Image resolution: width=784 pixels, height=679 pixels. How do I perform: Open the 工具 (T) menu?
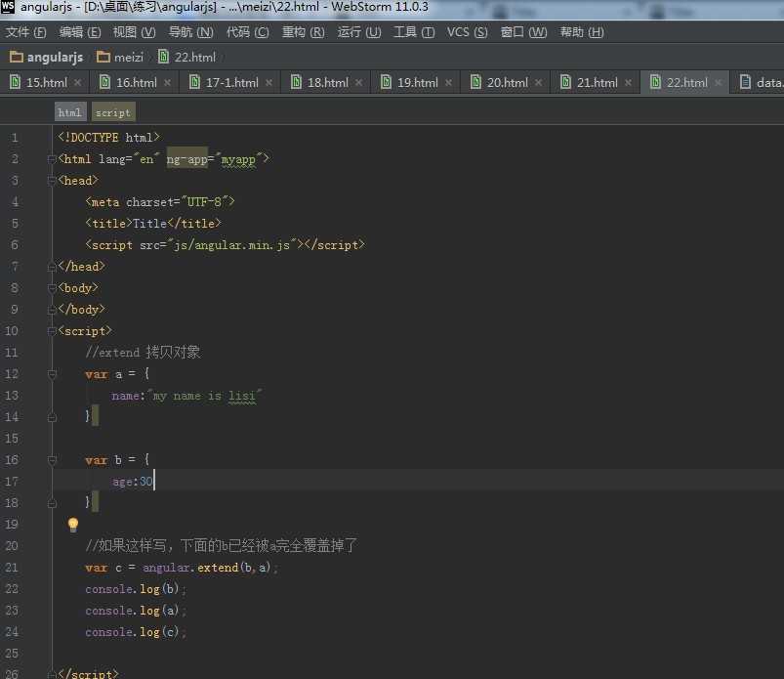414,32
